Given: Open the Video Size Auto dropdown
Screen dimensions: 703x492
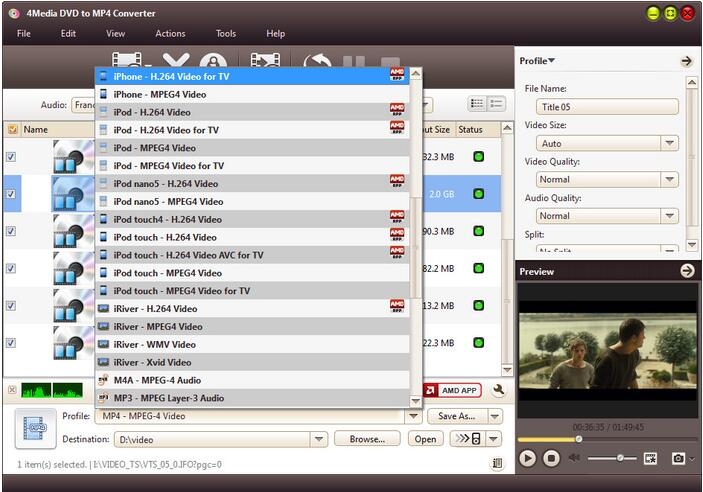Looking at the screenshot, I should pos(669,144).
